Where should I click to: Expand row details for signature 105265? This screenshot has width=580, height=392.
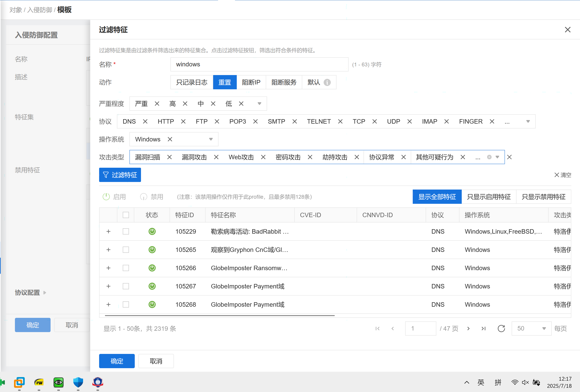pyautogui.click(x=108, y=250)
